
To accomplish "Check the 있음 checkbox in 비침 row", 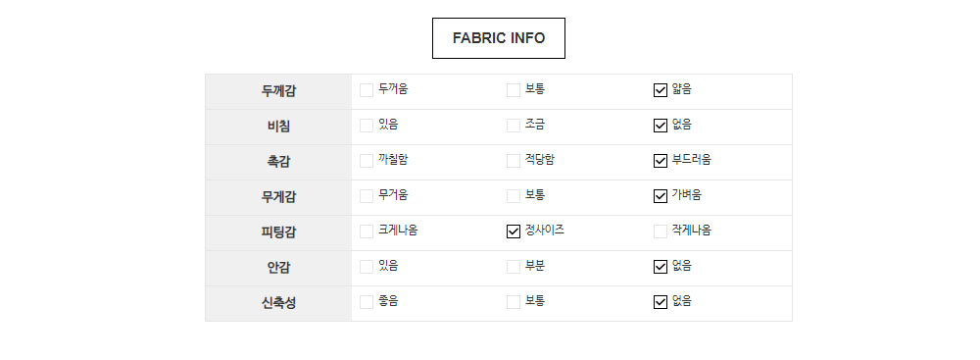I will coord(367,126).
